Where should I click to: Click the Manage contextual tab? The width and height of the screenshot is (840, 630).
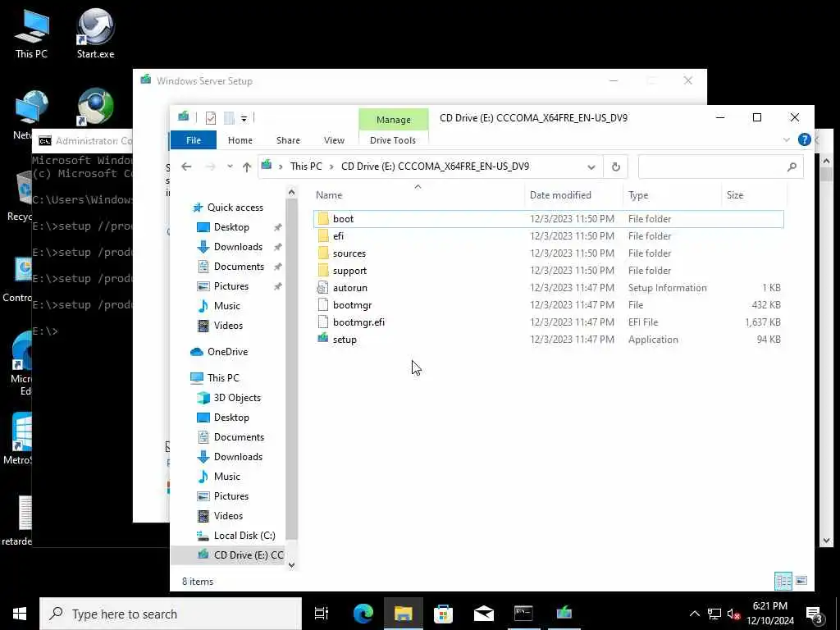[393, 120]
